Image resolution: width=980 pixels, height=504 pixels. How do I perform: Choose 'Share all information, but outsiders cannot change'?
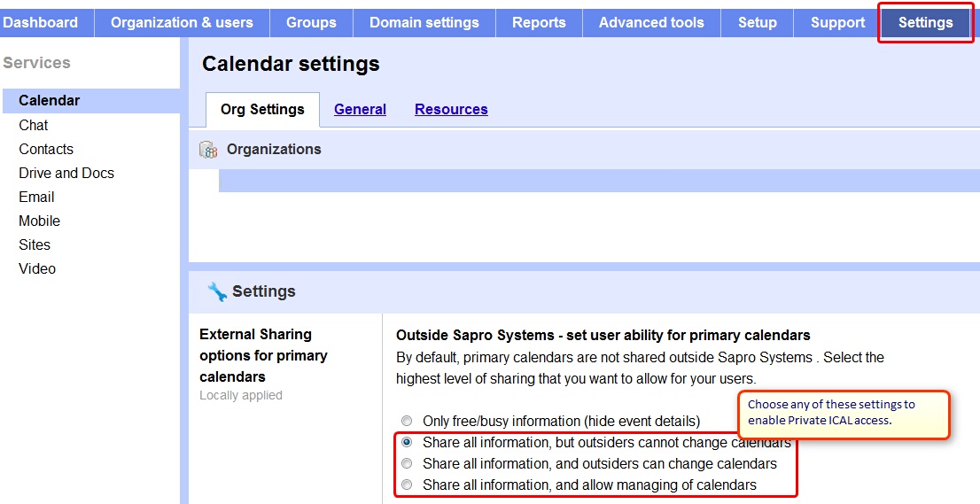(407, 442)
